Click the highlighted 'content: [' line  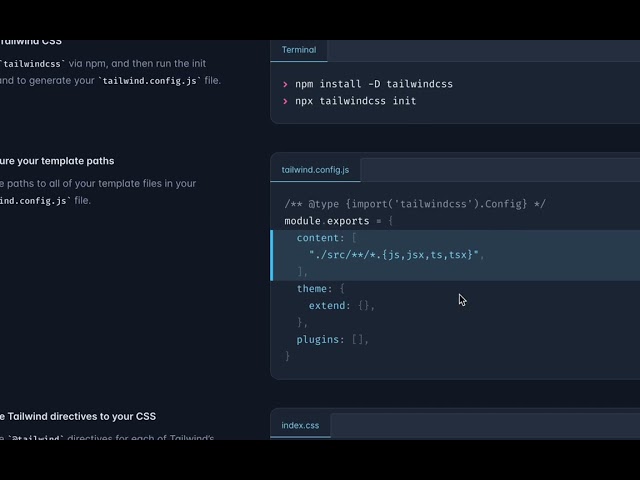pyautogui.click(x=327, y=238)
